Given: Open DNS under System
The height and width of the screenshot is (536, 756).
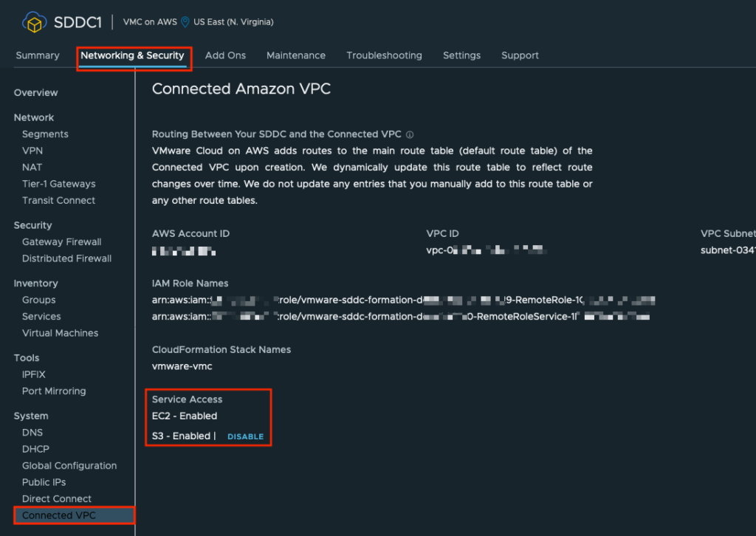Looking at the screenshot, I should [32, 433].
